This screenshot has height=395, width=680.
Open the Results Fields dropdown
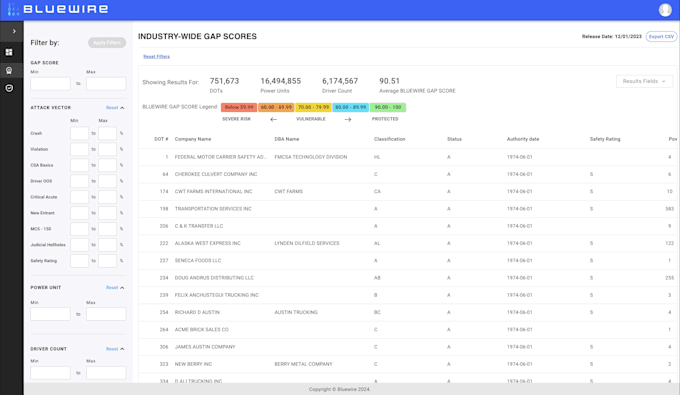[x=644, y=81]
